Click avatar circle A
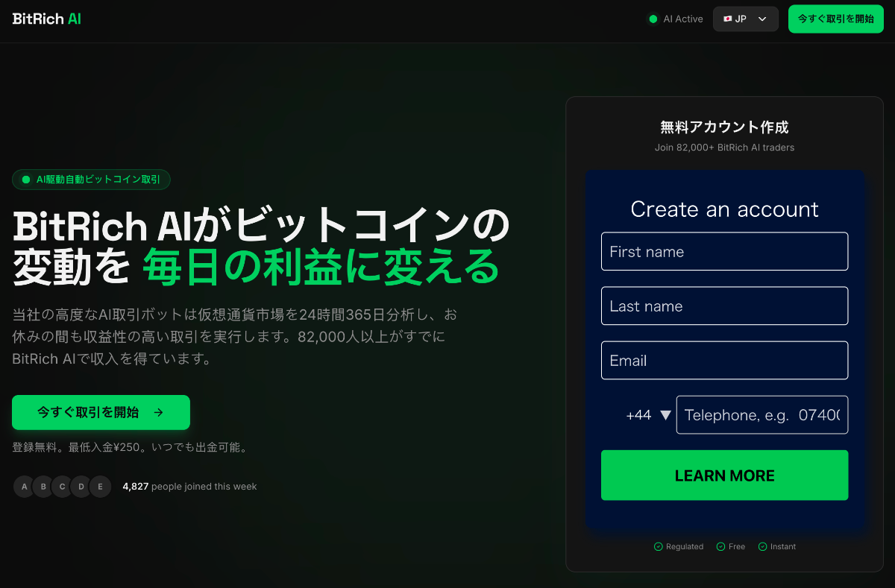The height and width of the screenshot is (588, 895). 24,487
